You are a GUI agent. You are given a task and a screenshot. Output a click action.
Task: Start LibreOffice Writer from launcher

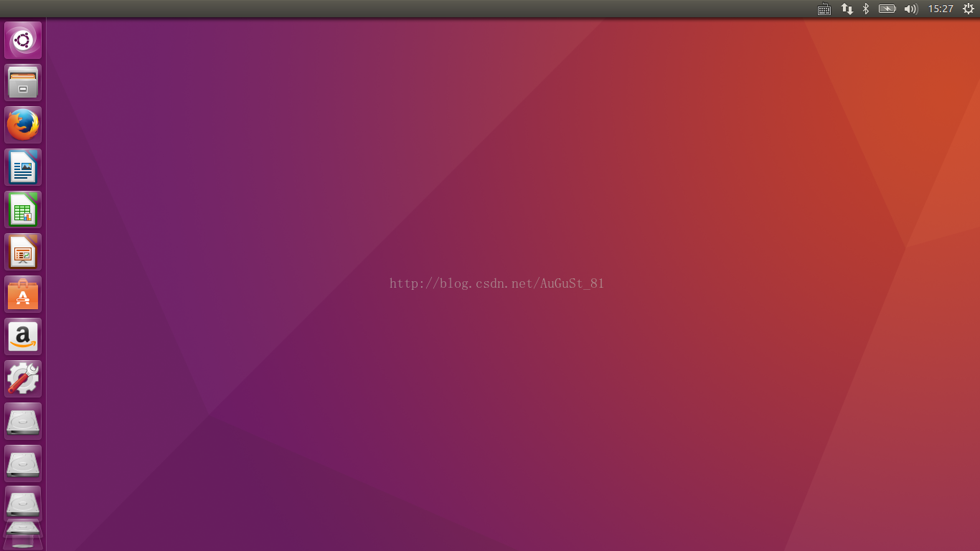(x=23, y=167)
